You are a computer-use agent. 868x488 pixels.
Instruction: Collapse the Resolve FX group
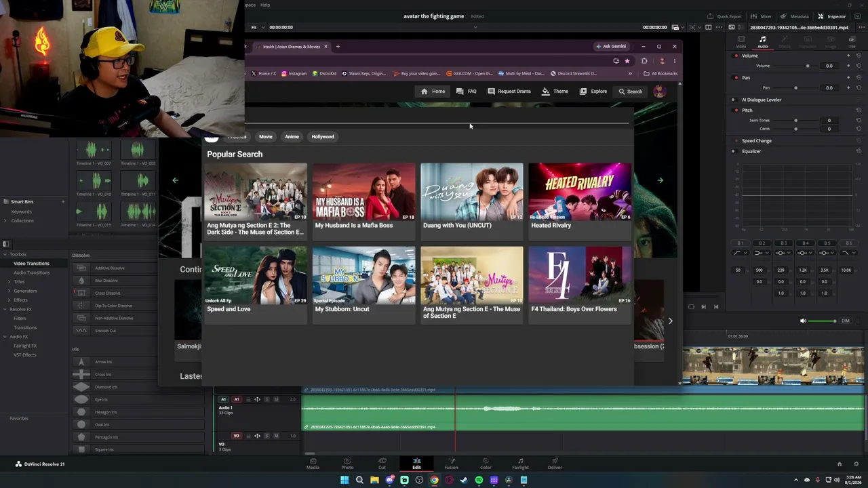tap(5, 309)
